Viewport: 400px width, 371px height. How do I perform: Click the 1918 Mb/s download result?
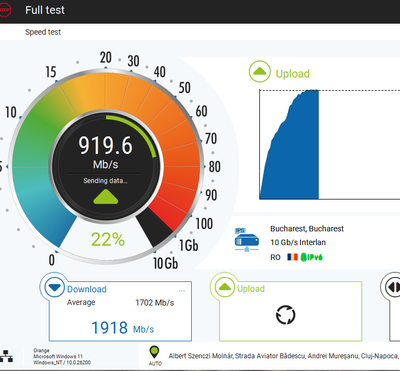click(x=122, y=328)
